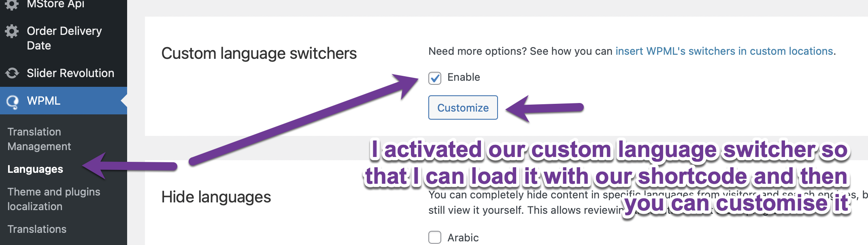868x245 pixels.
Task: Click the MStore Api gear icon
Action: pos(12,4)
